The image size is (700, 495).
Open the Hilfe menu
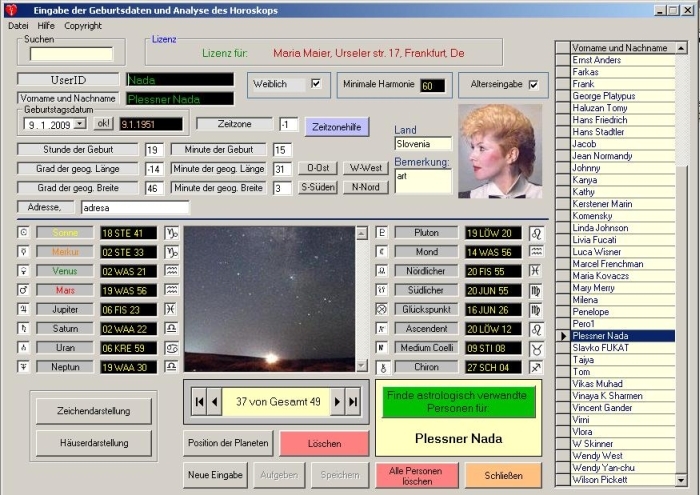click(46, 25)
